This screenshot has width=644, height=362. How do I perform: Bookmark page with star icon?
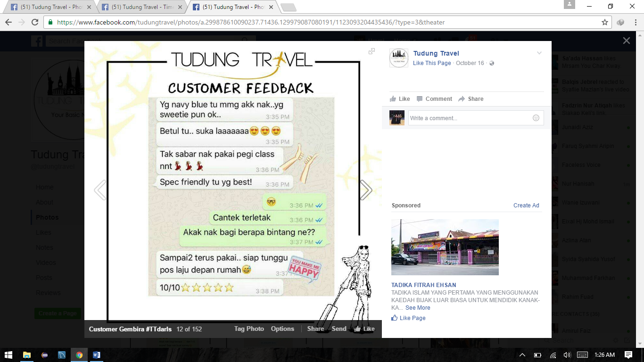[x=605, y=22]
